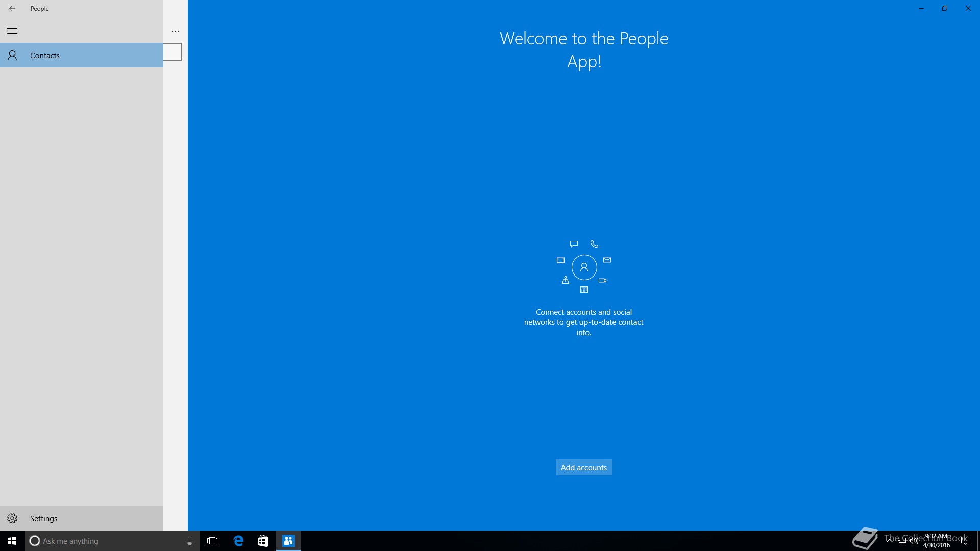Click the Cortana microphone icon
Viewport: 980px width, 551px height.
(x=189, y=541)
